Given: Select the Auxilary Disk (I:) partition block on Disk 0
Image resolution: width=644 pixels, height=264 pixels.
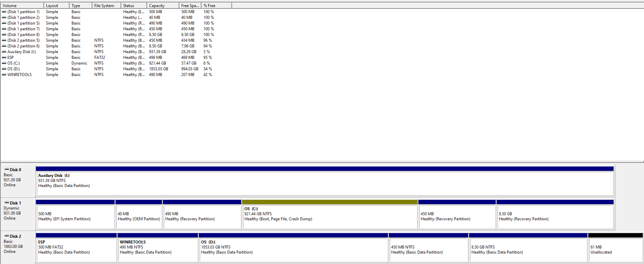Looking at the screenshot, I should point(325,181).
